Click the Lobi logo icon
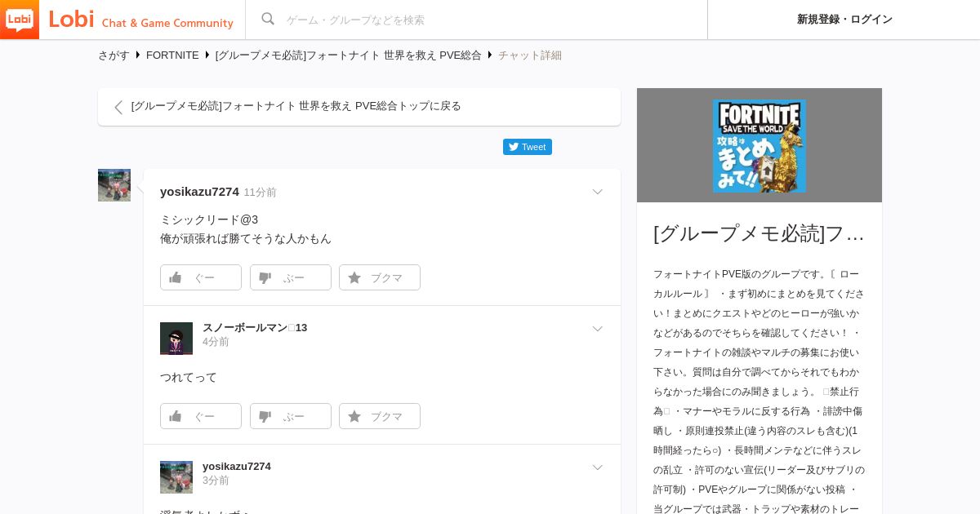The height and width of the screenshot is (514, 980). [20, 20]
